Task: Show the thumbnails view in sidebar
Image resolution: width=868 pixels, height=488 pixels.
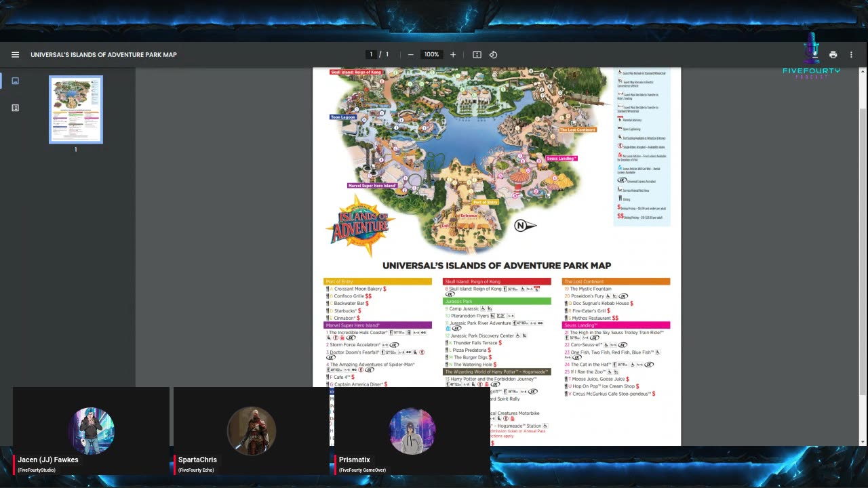Action: (x=15, y=81)
